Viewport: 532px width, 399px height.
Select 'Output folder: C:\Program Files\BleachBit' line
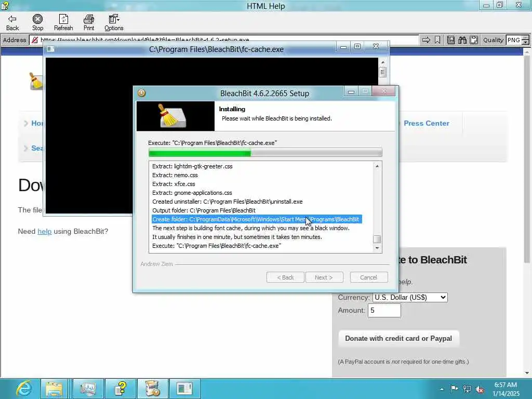(204, 210)
